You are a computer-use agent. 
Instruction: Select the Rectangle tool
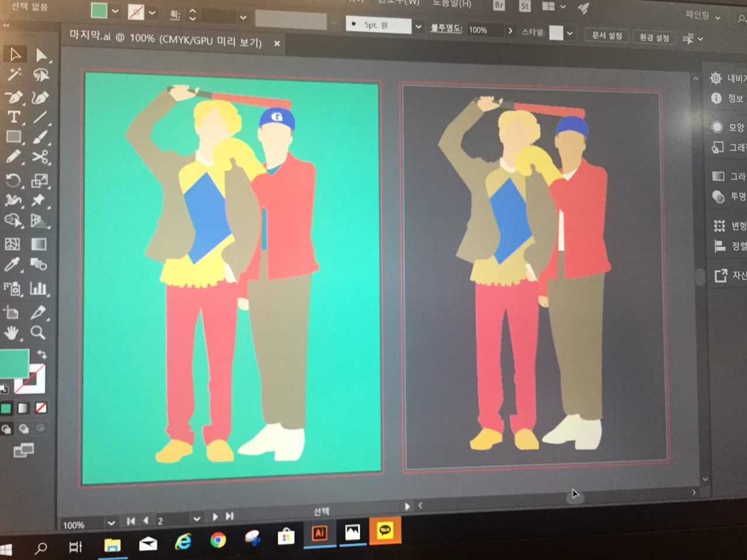(x=13, y=137)
